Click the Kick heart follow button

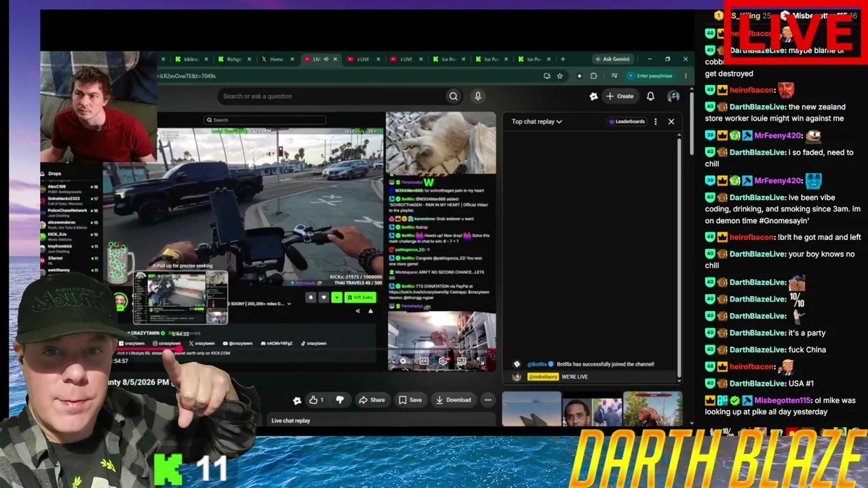323,297
